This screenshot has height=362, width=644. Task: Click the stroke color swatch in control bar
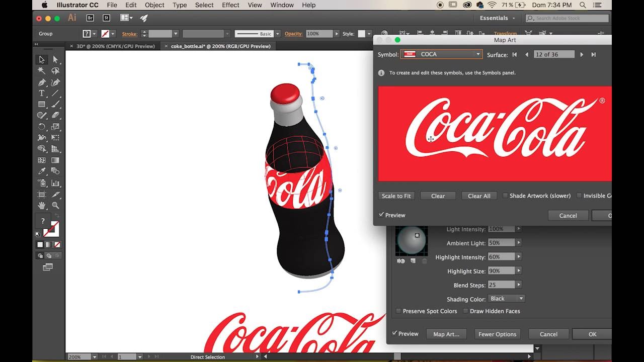click(106, 34)
